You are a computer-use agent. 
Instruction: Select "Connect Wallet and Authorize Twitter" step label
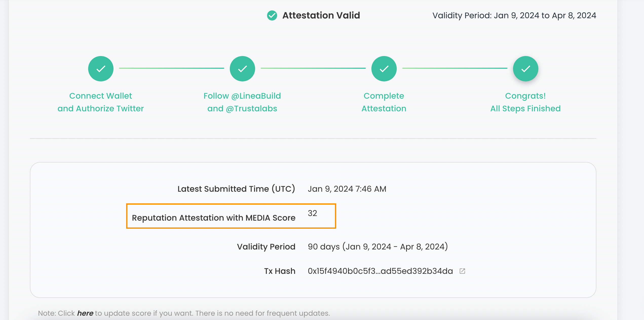(x=101, y=102)
